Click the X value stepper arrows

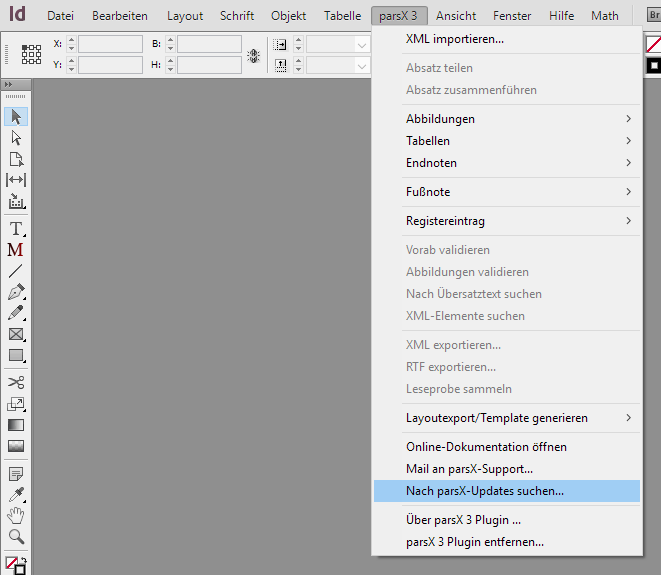(x=71, y=44)
